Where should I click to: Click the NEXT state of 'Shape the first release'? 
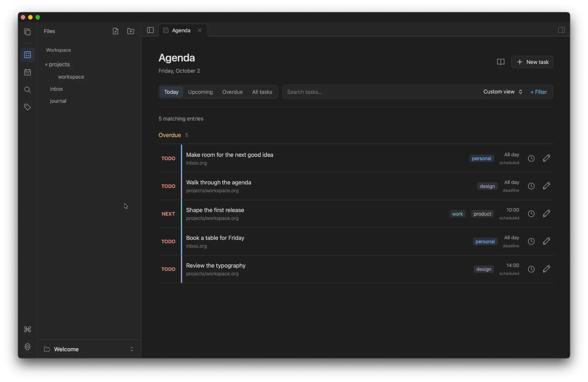pos(168,214)
